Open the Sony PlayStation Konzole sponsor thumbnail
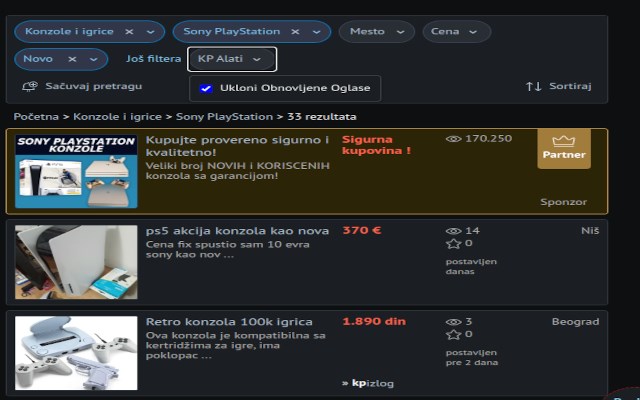Screen dimensions: 640x400 tap(76, 171)
